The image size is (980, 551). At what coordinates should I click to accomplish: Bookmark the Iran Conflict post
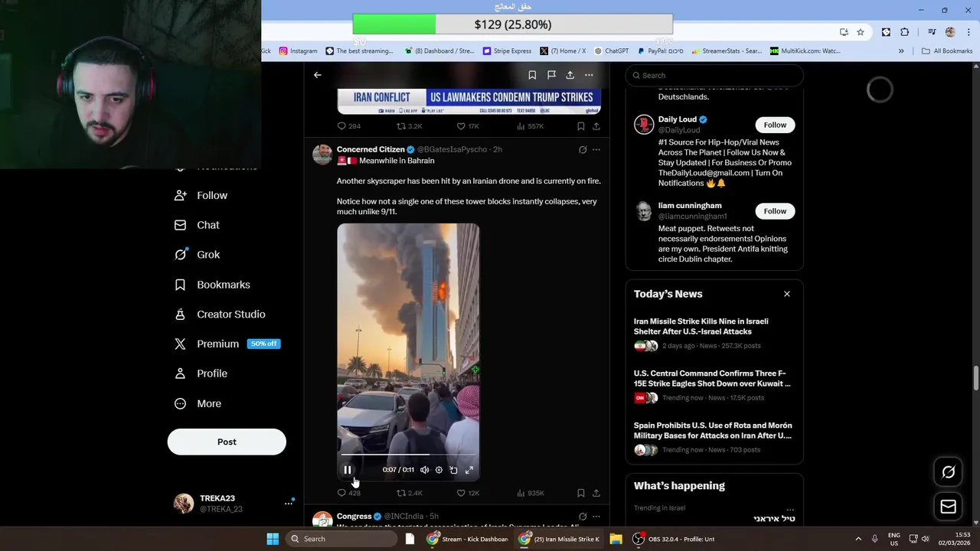pos(581,126)
